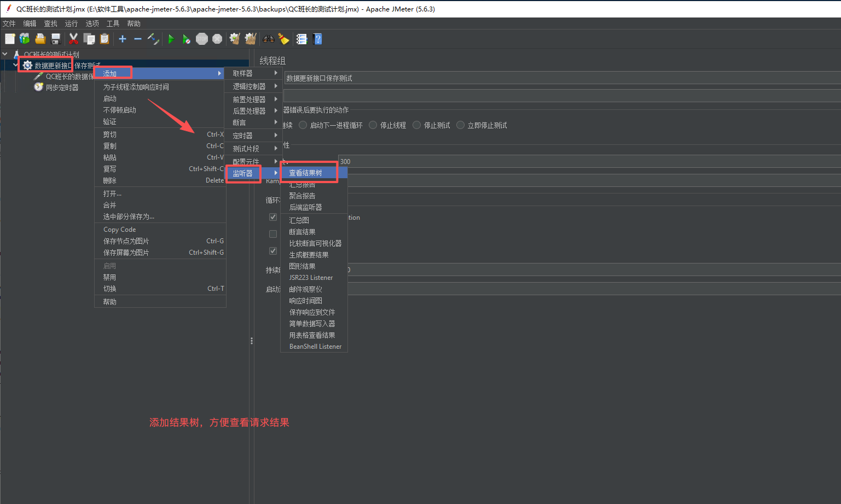Click the clock icon beside 同步定时器
Viewport: 841px width, 504px height.
coord(38,87)
